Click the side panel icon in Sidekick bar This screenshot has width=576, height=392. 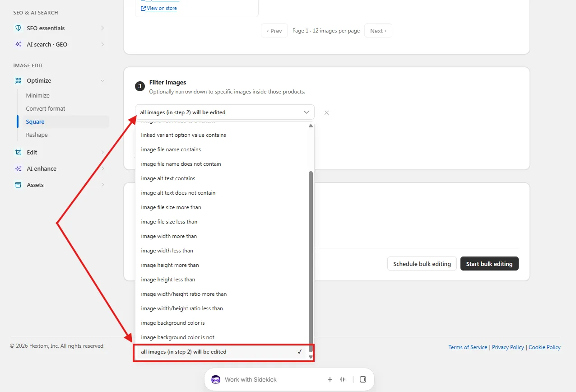pos(363,379)
